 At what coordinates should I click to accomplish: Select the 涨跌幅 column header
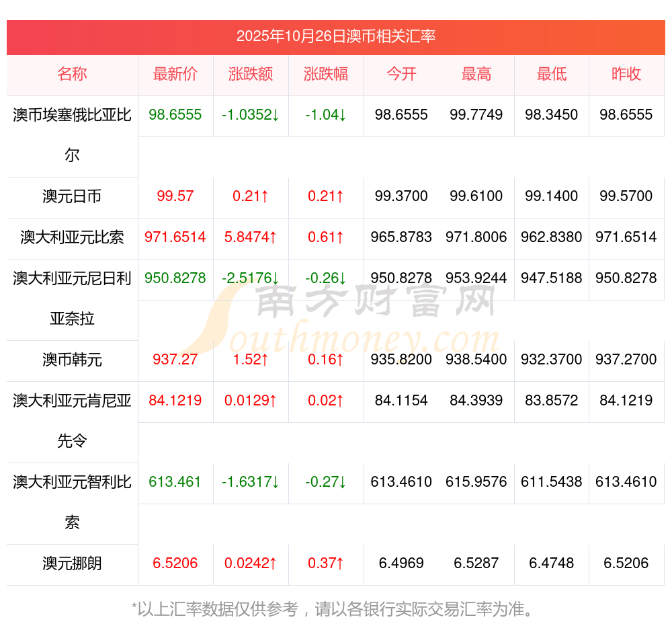point(326,75)
